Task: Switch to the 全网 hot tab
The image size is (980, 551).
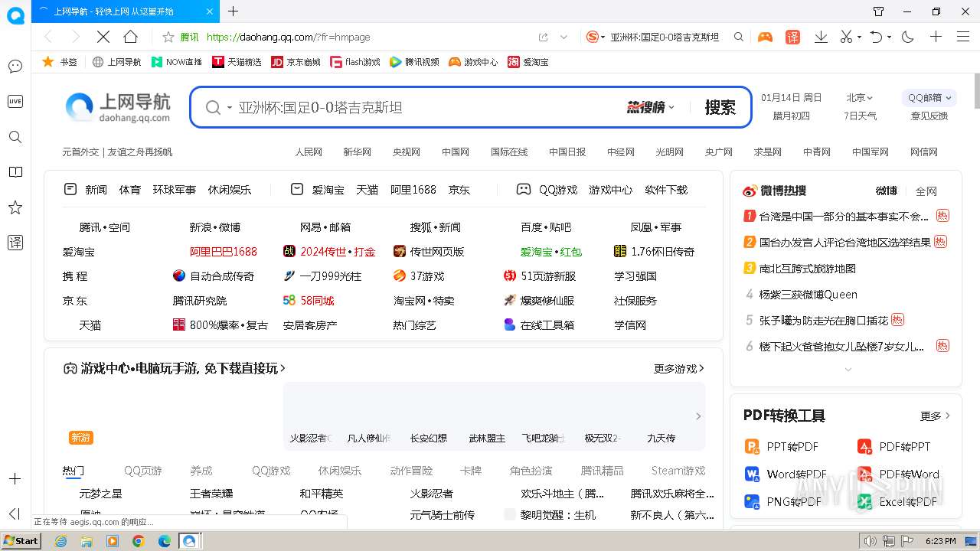Action: (x=926, y=191)
